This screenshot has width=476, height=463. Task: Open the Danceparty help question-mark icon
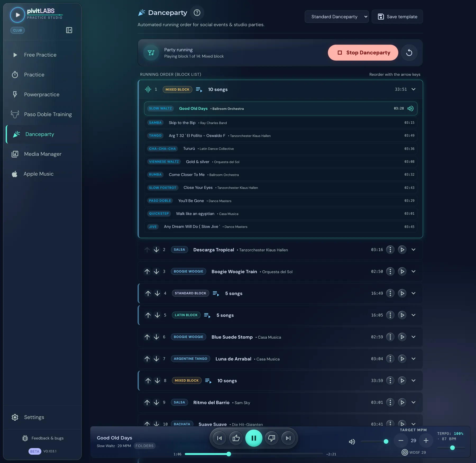197,13
